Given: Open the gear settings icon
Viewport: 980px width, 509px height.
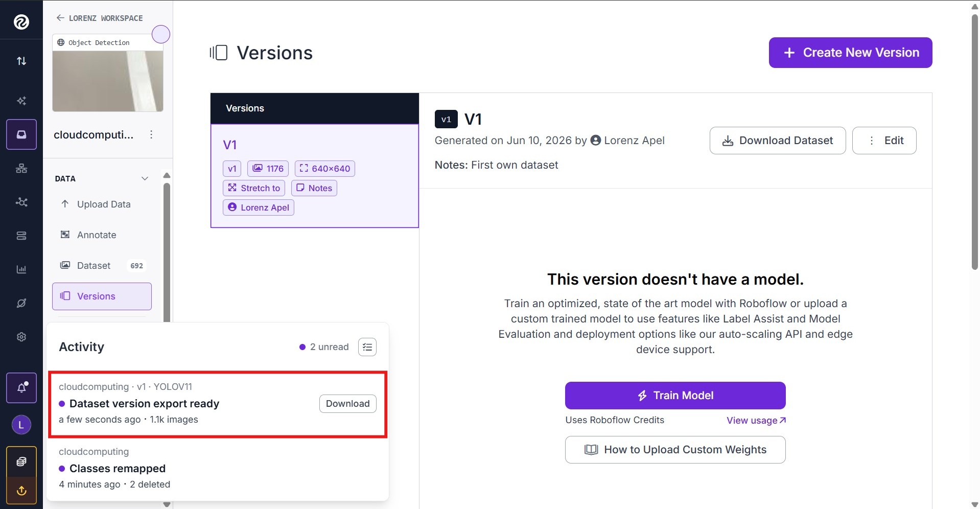Looking at the screenshot, I should point(21,337).
